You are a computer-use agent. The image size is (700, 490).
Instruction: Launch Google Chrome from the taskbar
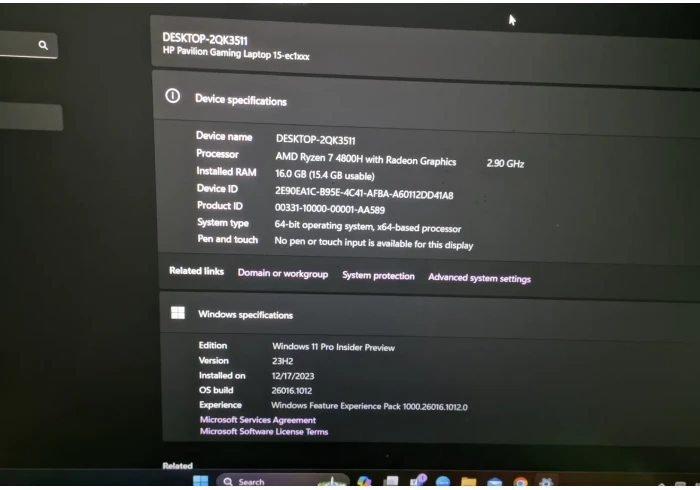click(x=520, y=482)
